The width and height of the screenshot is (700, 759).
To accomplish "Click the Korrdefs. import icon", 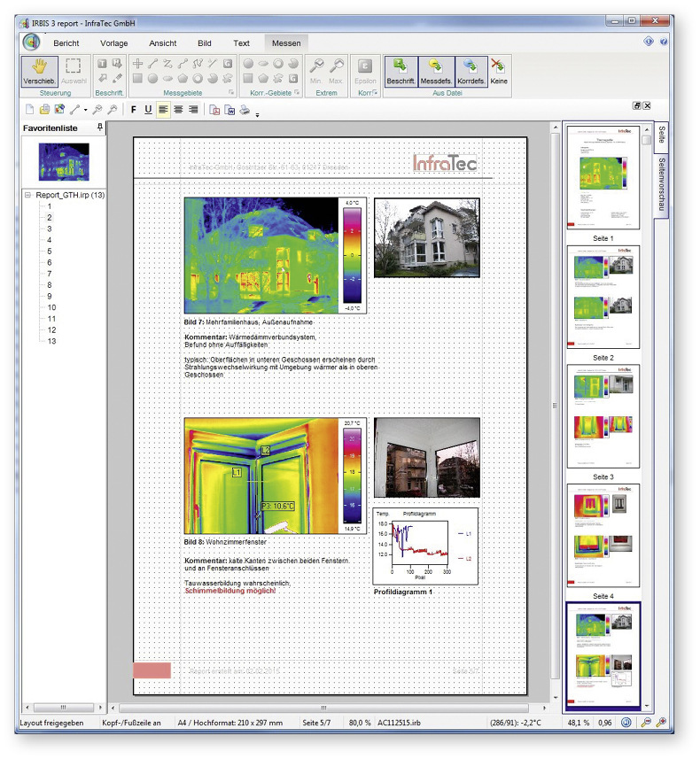I will coord(471,70).
